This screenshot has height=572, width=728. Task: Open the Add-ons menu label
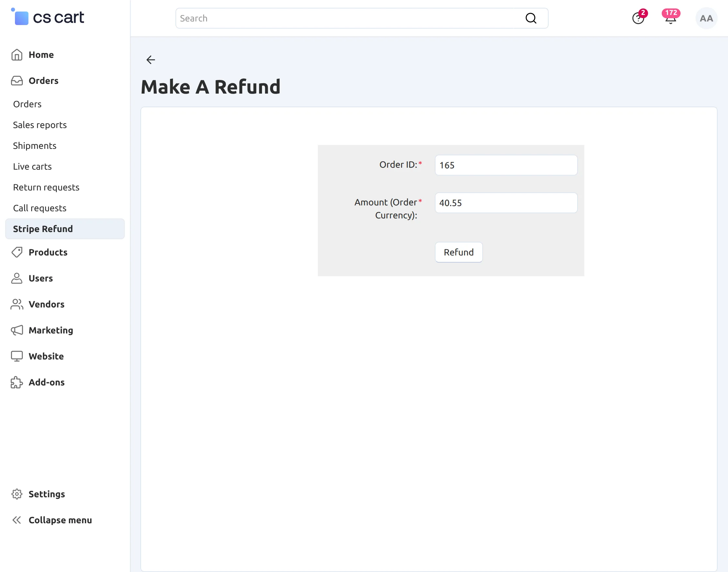tap(46, 382)
